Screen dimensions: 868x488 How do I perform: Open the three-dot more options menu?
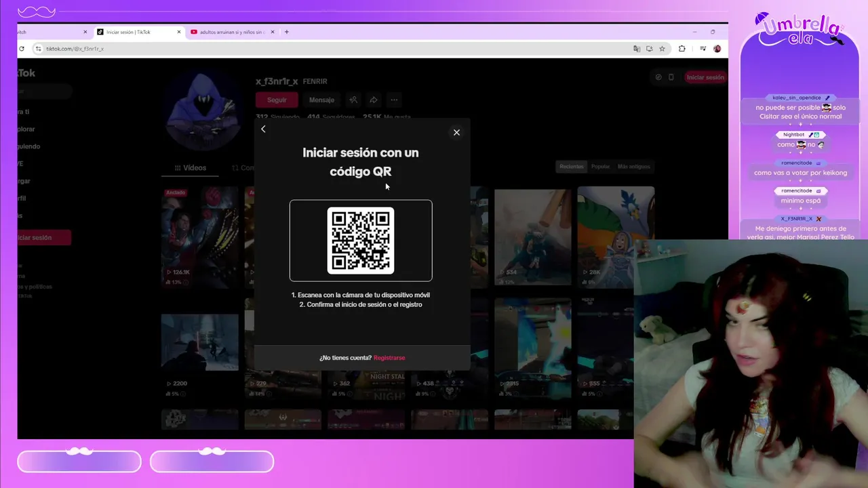(x=394, y=100)
